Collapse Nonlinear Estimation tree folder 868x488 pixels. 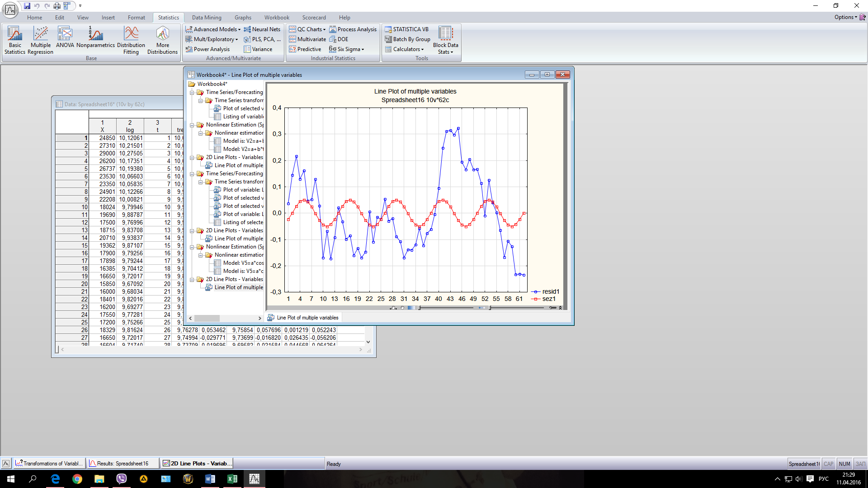click(x=192, y=125)
